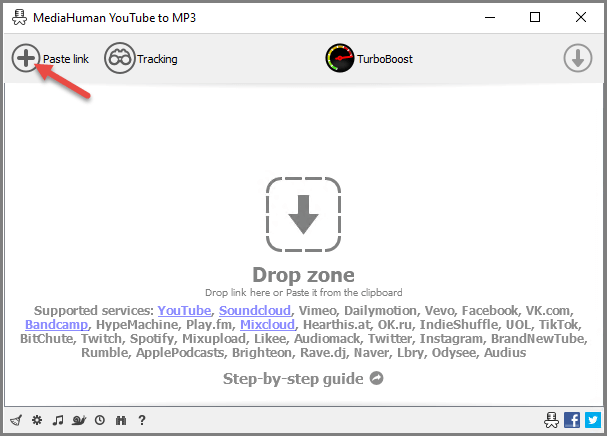This screenshot has height=436, width=607.
Task: Click the 'Audius' text in the services list
Action: coord(505,353)
